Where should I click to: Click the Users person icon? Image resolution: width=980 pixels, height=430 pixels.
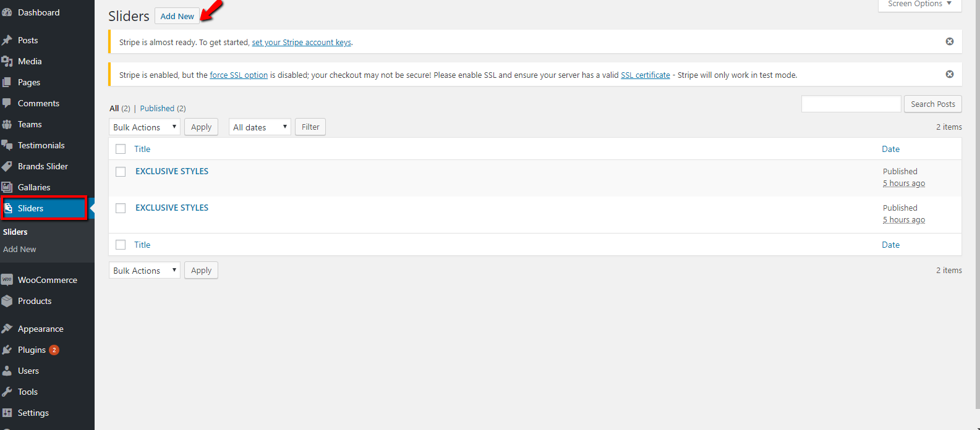(7, 371)
